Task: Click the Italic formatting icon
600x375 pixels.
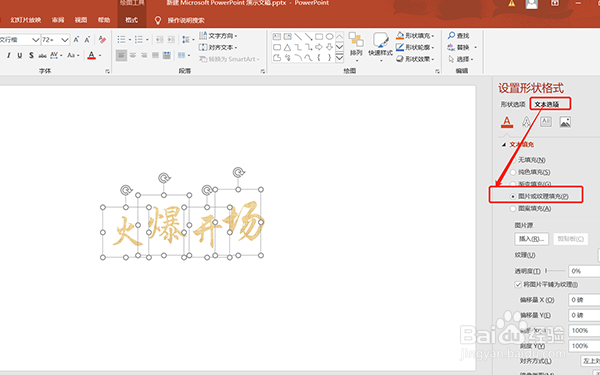Action: pos(9,55)
